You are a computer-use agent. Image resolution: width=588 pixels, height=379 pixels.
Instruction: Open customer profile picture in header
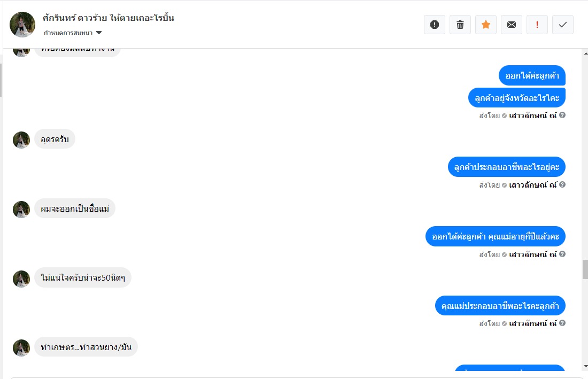[22, 25]
